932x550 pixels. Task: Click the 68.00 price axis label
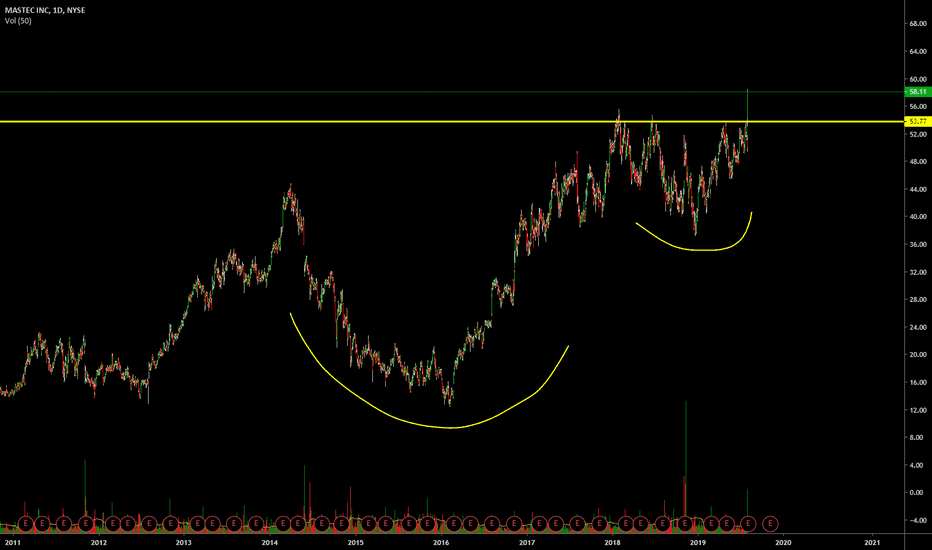pos(917,24)
